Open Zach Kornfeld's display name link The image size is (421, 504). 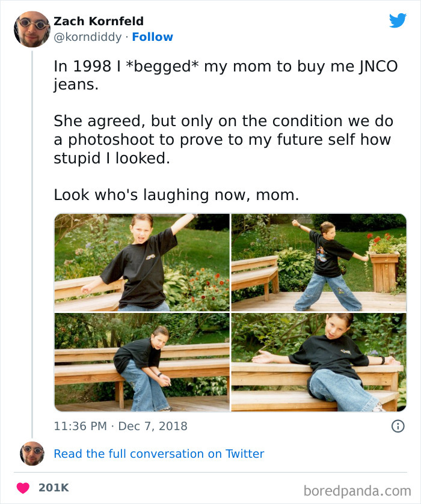click(99, 22)
